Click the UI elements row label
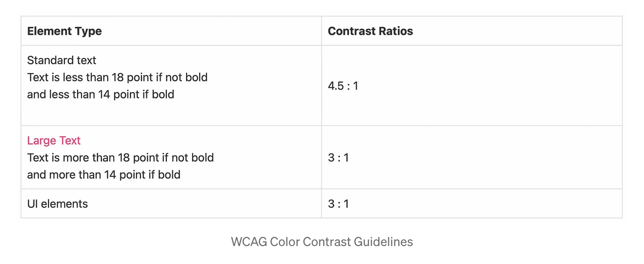Viewport: 644px width, 264px height. [x=57, y=204]
